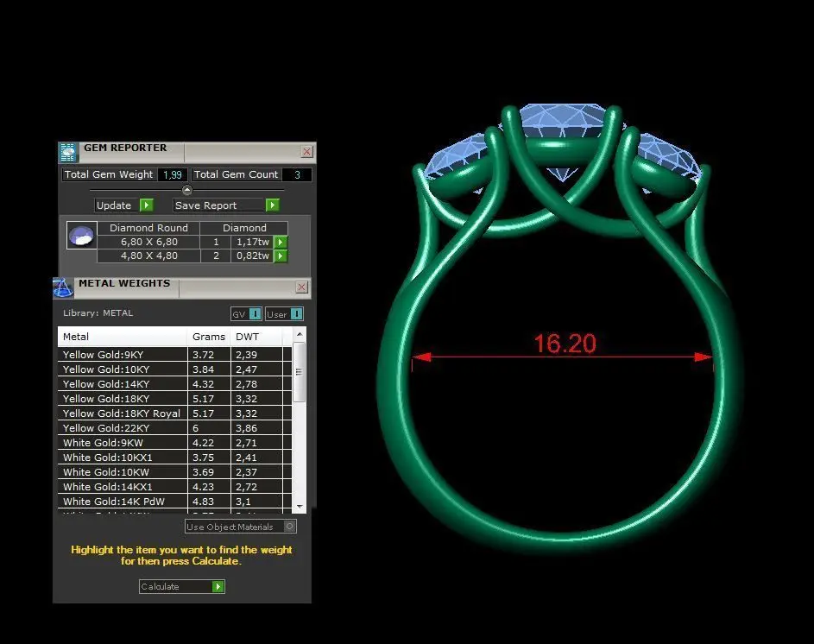
Task: Click the Library: METAL label
Action: (x=98, y=313)
